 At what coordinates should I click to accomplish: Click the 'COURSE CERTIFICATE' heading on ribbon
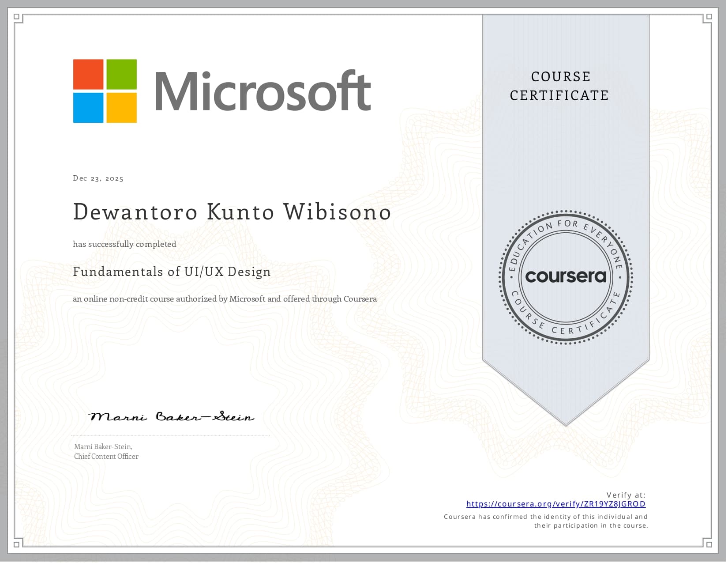pyautogui.click(x=559, y=86)
